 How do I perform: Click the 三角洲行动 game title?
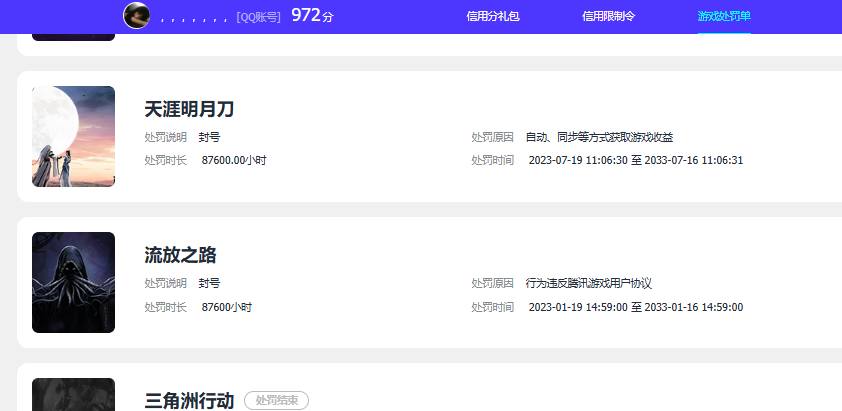(189, 401)
